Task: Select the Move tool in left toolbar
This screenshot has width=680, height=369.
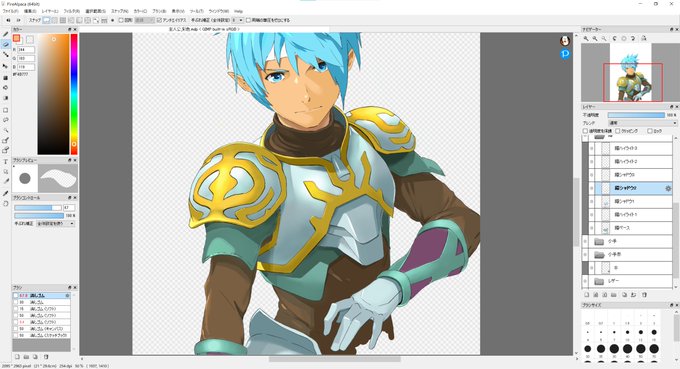Action: (x=6, y=66)
